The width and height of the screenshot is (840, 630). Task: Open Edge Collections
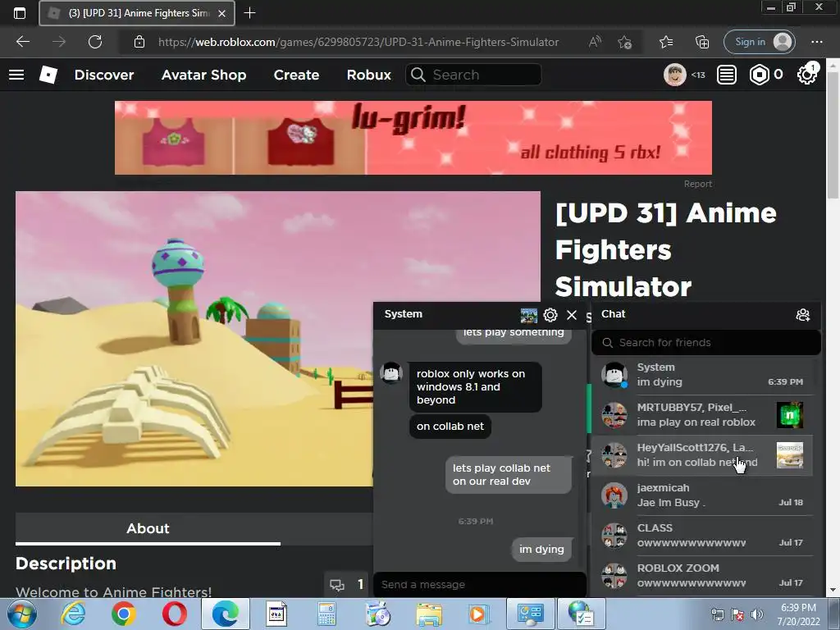tap(702, 42)
